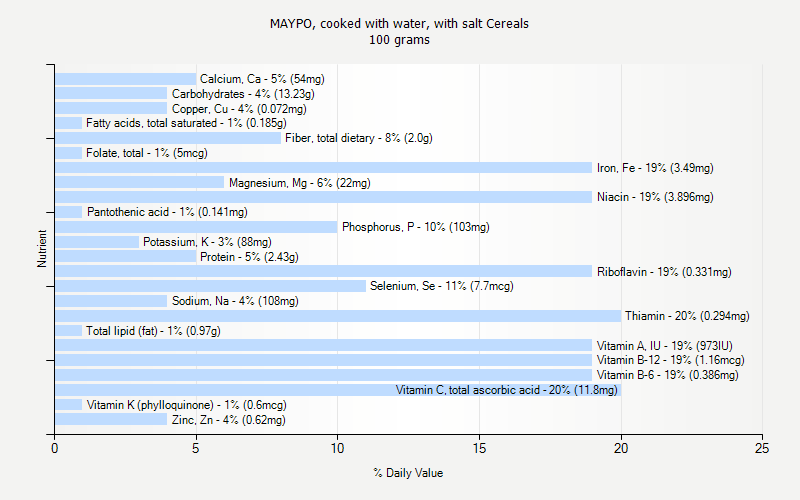Click the Calcium bar in the chart

click(126, 79)
